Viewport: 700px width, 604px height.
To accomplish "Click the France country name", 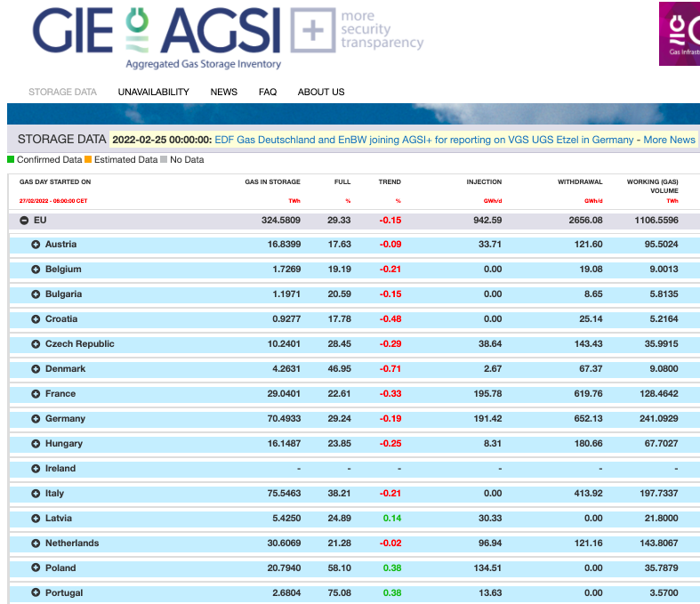I will click(x=60, y=394).
